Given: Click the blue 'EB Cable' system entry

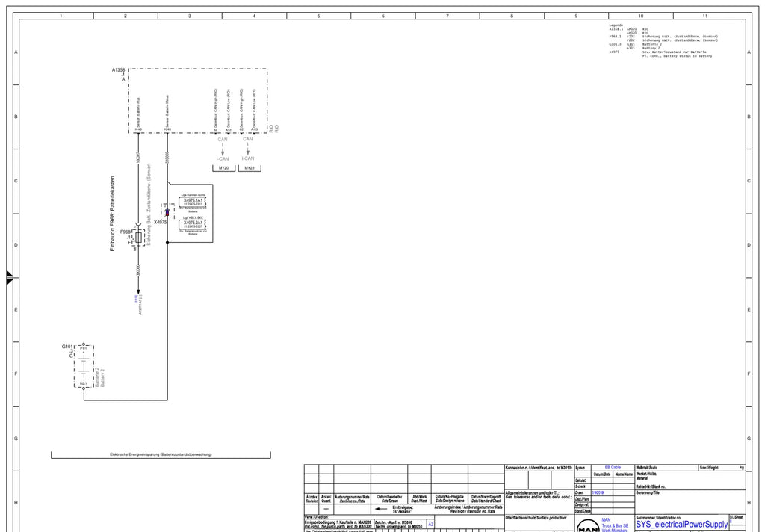Looking at the screenshot, I should coord(613,468).
